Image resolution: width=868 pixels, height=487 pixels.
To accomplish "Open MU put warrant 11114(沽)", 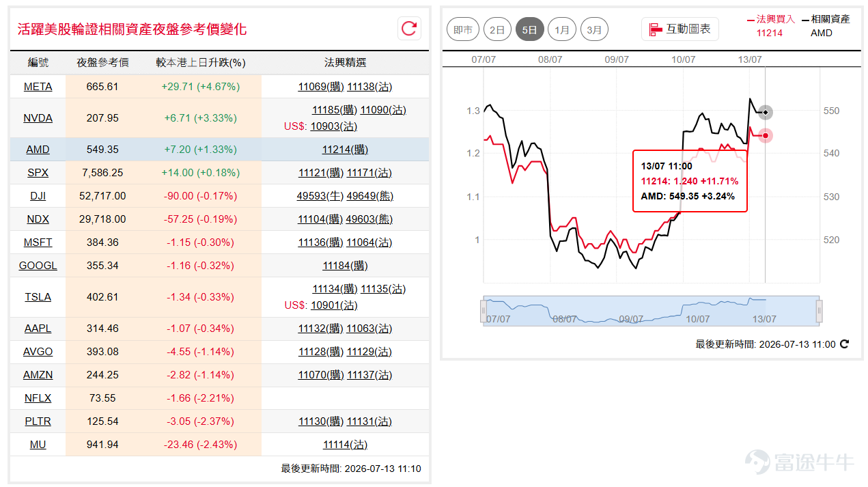I will (x=345, y=445).
